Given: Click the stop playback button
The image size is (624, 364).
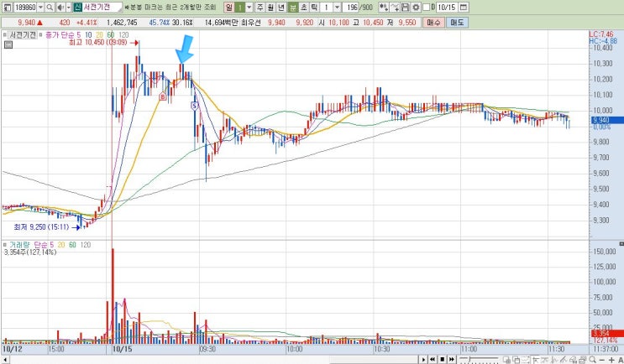Looking at the screenshot, I should click(x=442, y=360).
